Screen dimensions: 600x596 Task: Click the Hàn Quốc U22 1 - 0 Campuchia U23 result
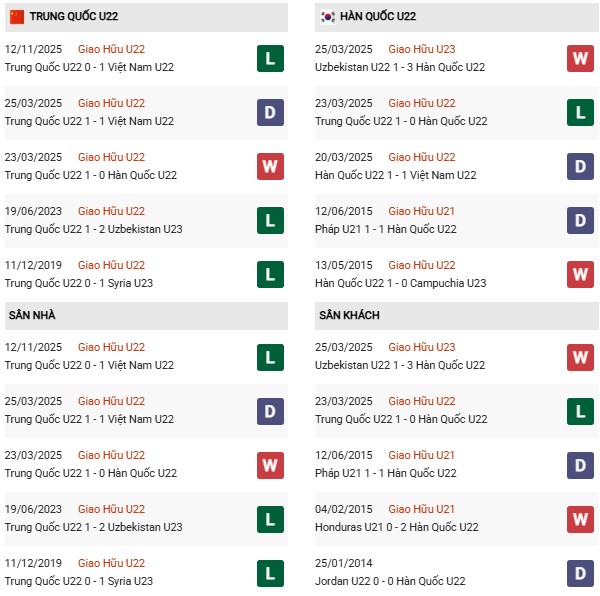[x=400, y=283]
